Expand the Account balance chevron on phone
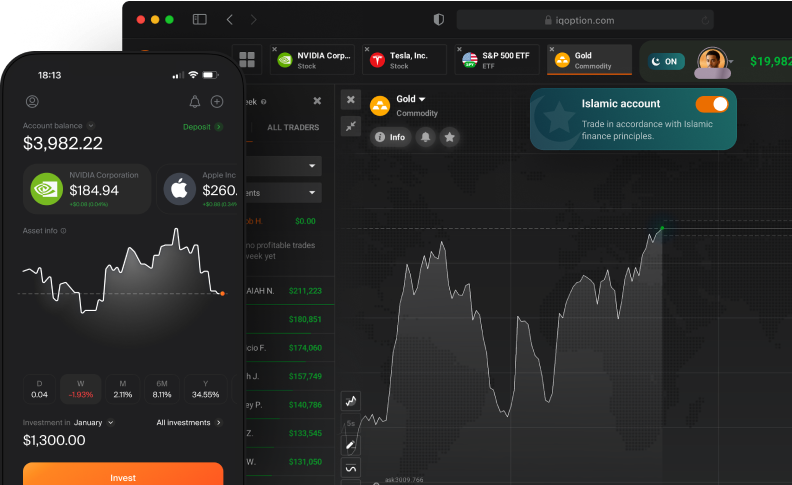The image size is (792, 485). pos(90,126)
